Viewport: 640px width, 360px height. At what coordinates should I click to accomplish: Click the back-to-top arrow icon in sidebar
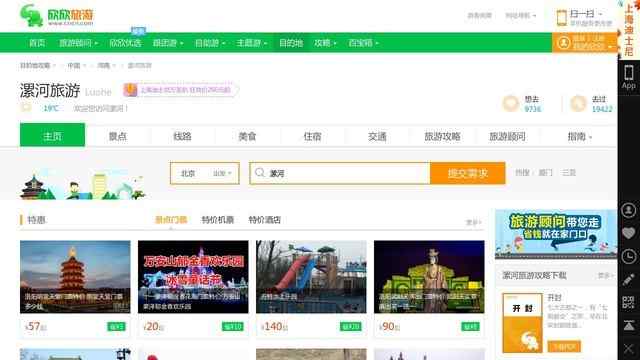tap(629, 325)
